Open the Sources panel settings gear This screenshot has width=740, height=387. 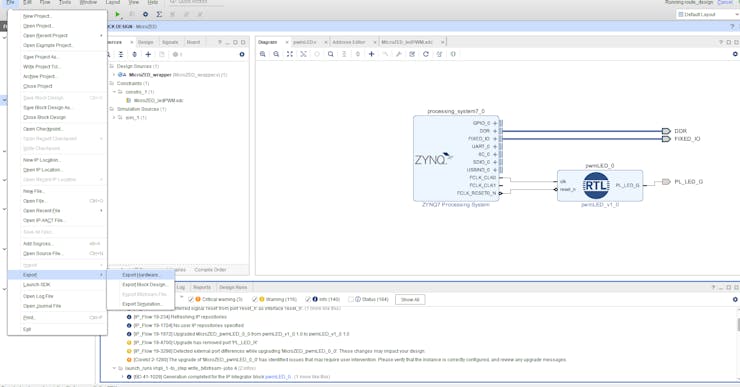tap(242, 55)
